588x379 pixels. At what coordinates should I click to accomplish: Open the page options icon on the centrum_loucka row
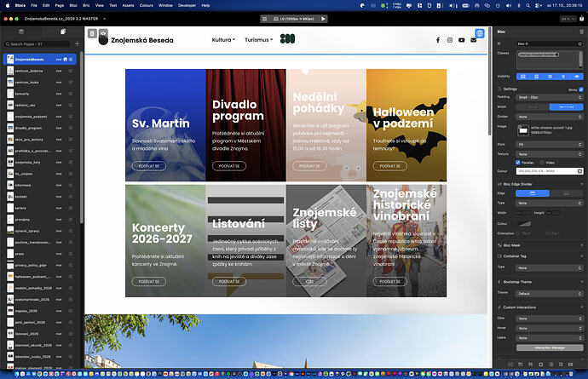click(71, 82)
